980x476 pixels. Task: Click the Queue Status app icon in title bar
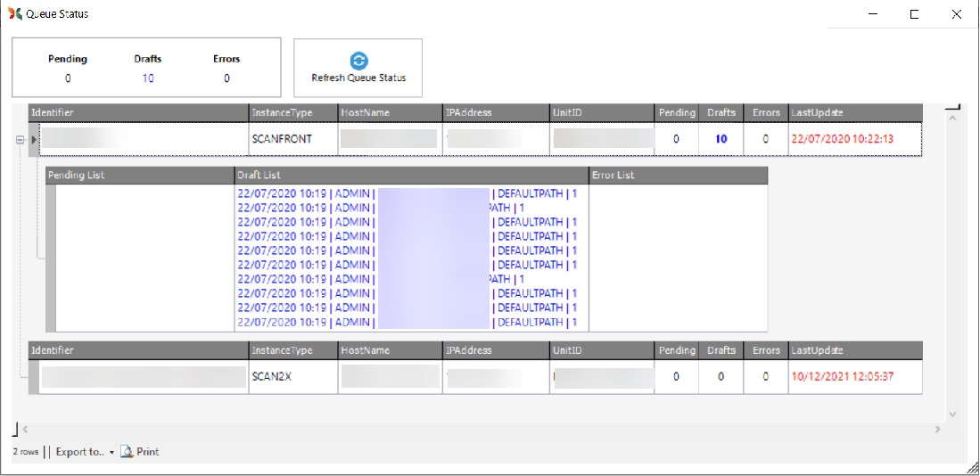click(x=15, y=14)
